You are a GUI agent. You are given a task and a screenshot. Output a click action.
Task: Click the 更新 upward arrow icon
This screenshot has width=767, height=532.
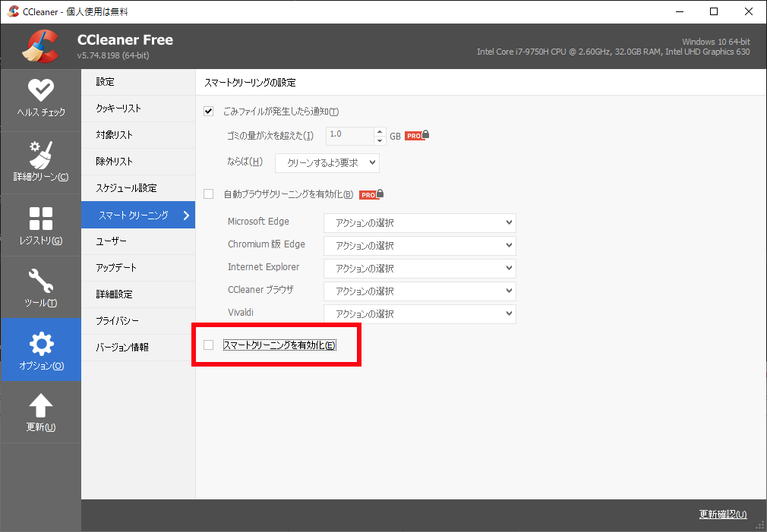click(x=40, y=406)
